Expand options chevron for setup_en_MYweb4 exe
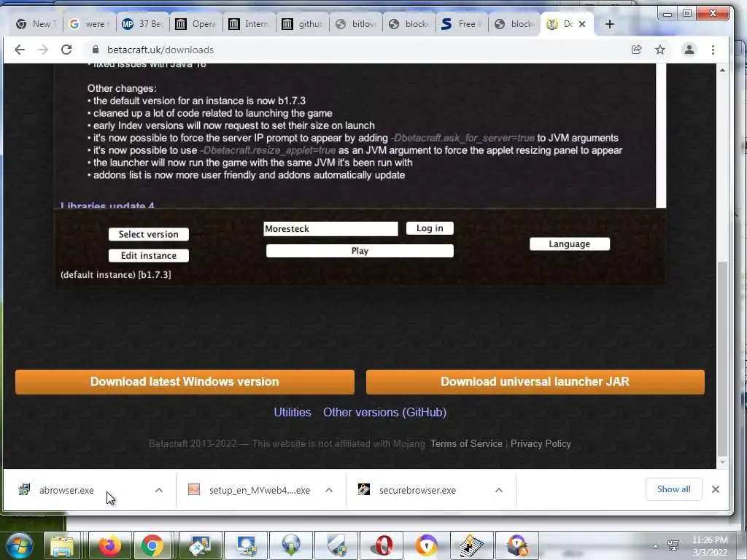 coord(329,490)
